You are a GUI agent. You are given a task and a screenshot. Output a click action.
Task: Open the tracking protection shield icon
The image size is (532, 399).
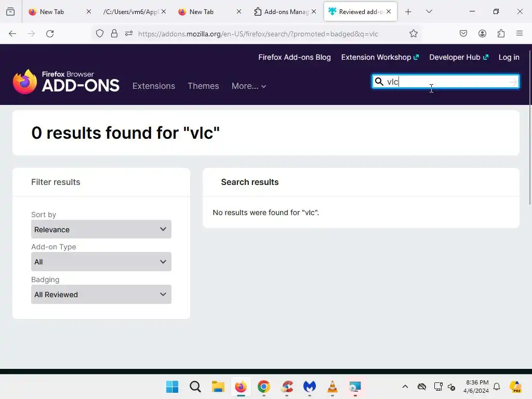tap(99, 34)
